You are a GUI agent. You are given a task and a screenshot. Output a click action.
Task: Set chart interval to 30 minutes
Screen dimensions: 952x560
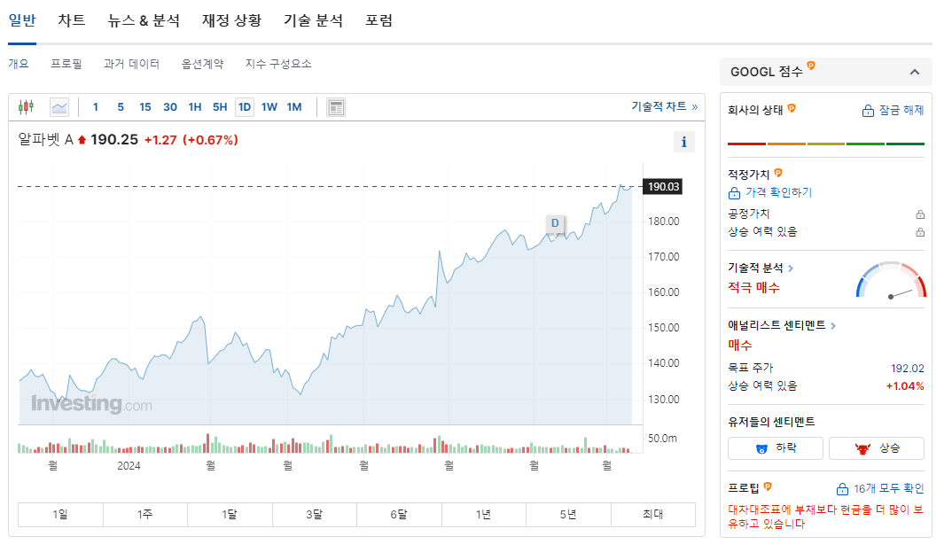click(x=170, y=107)
